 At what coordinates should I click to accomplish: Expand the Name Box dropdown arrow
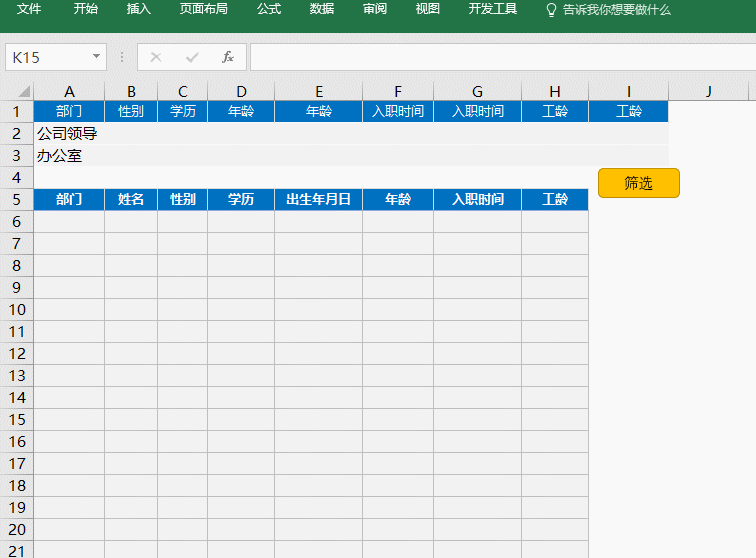tap(96, 57)
